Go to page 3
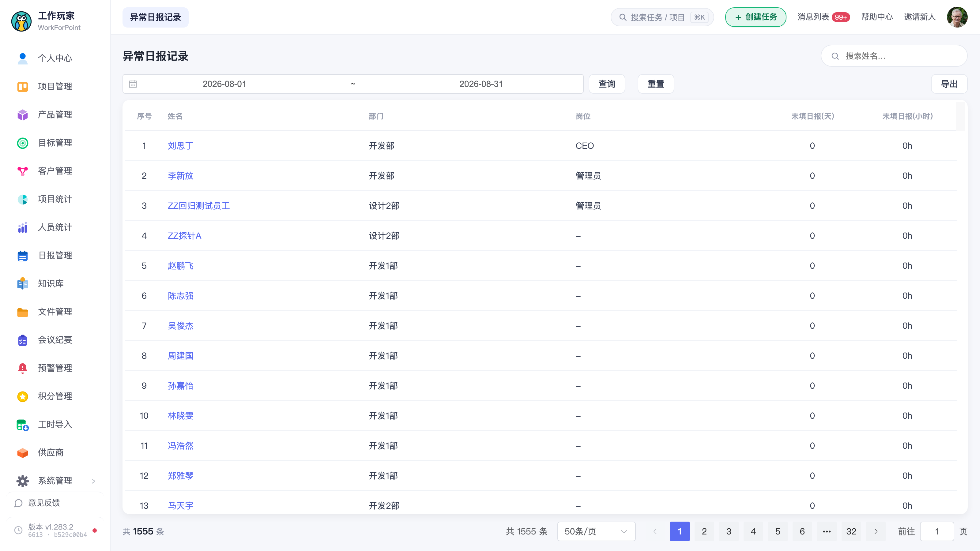This screenshot has height=551, width=980. tap(729, 531)
